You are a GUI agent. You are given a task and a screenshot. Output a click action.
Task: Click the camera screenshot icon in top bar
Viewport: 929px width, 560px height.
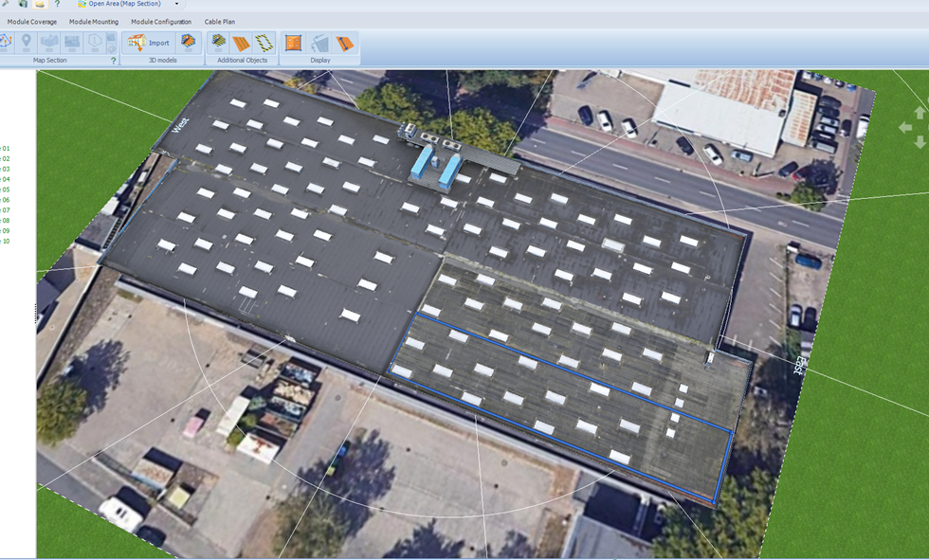[x=23, y=4]
